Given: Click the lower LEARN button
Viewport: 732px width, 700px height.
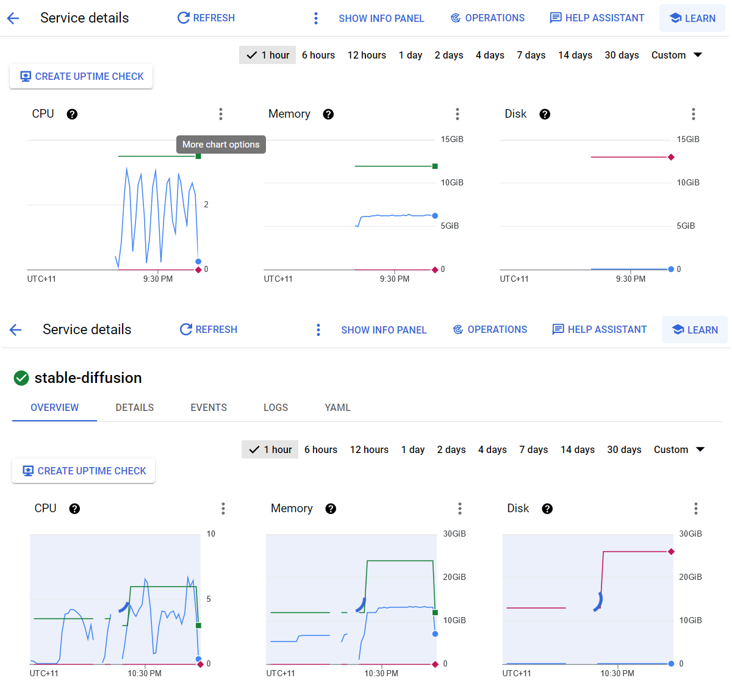Looking at the screenshot, I should pos(695,330).
